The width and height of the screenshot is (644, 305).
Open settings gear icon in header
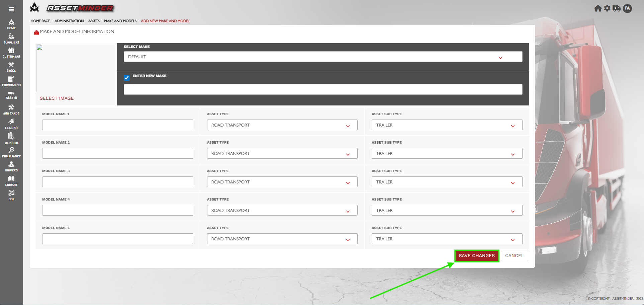click(607, 8)
